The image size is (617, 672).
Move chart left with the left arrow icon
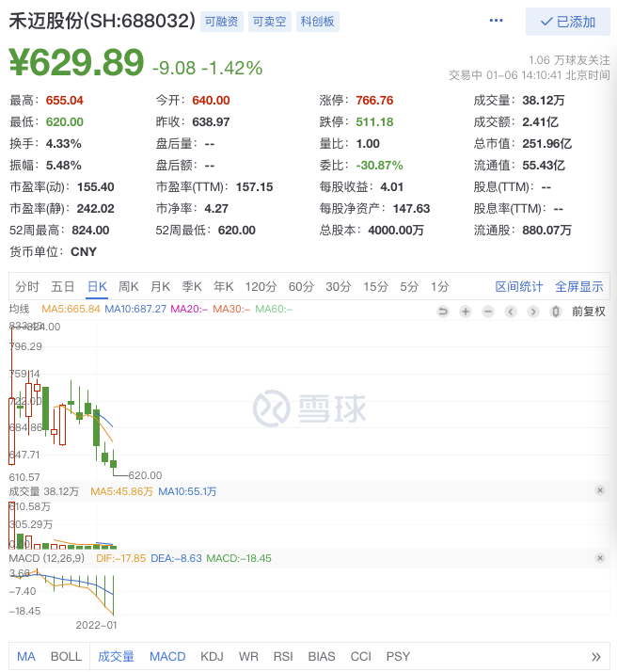[511, 312]
